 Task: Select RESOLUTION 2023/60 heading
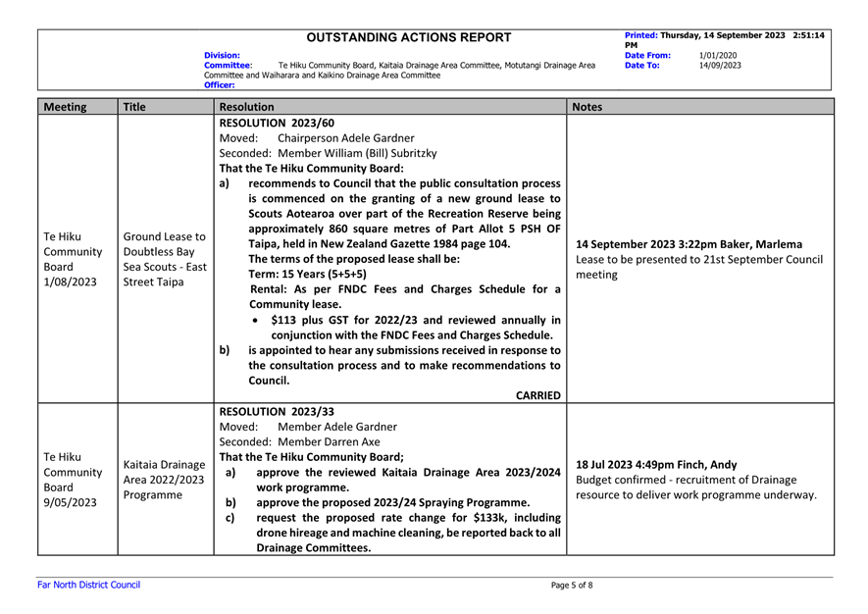tap(277, 123)
